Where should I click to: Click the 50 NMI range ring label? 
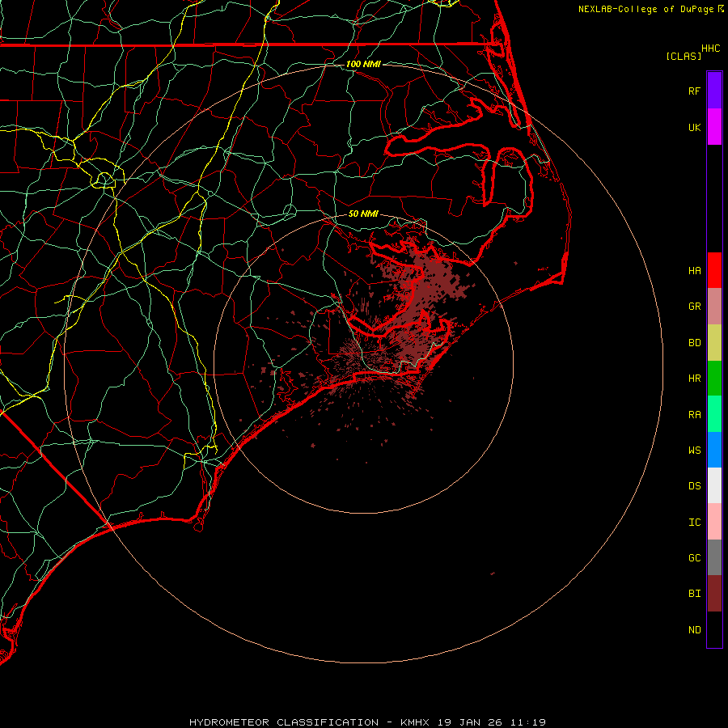[363, 214]
